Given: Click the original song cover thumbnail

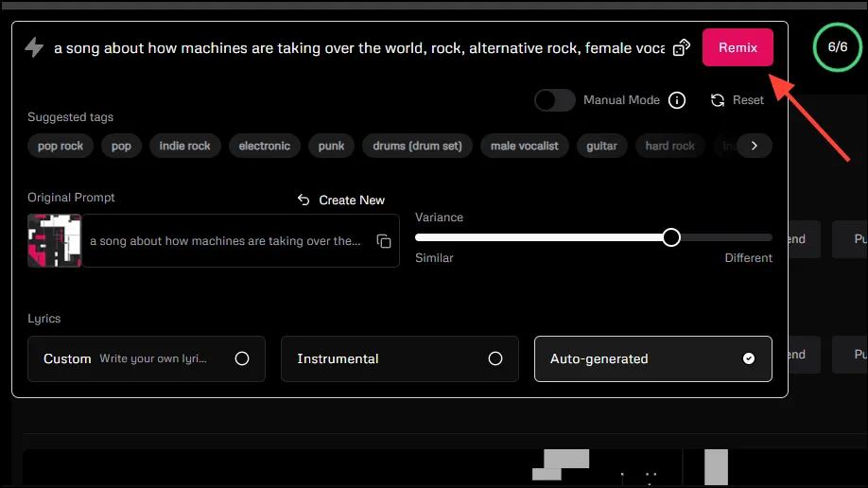Looking at the screenshot, I should pyautogui.click(x=55, y=241).
